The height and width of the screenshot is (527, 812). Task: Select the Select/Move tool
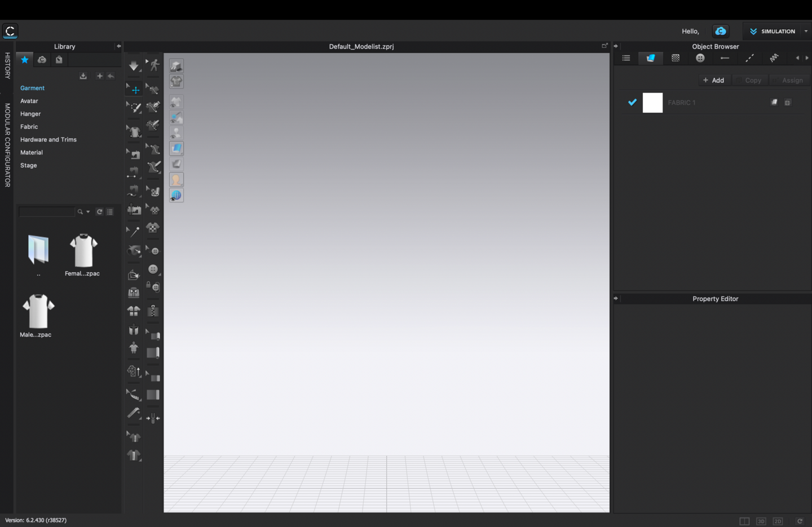[134, 89]
